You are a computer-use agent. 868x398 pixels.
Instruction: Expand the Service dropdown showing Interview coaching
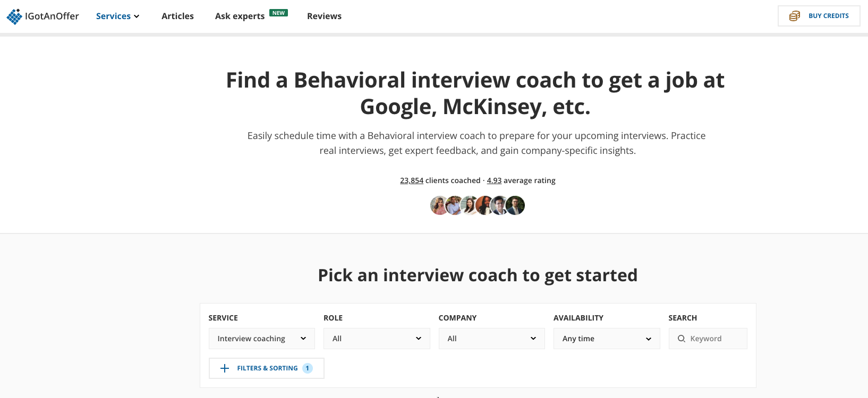[x=262, y=339]
